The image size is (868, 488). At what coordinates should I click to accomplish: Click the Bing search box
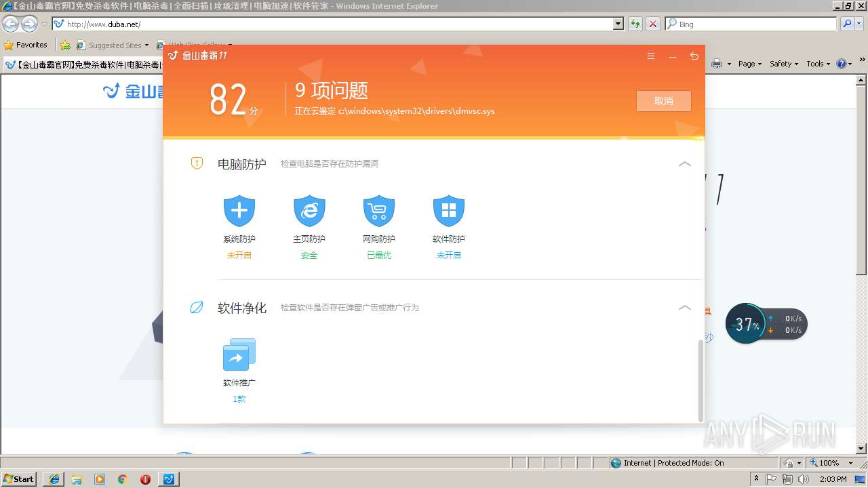751,24
